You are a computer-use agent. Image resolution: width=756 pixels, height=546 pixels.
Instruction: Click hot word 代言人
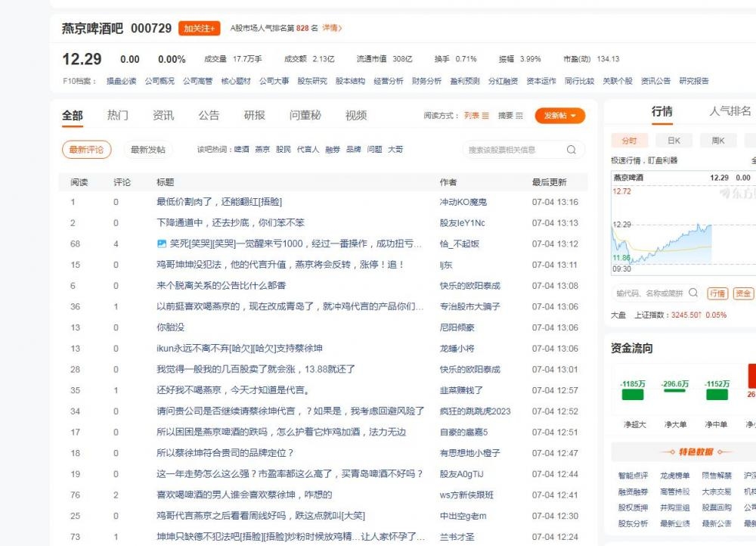[308, 150]
